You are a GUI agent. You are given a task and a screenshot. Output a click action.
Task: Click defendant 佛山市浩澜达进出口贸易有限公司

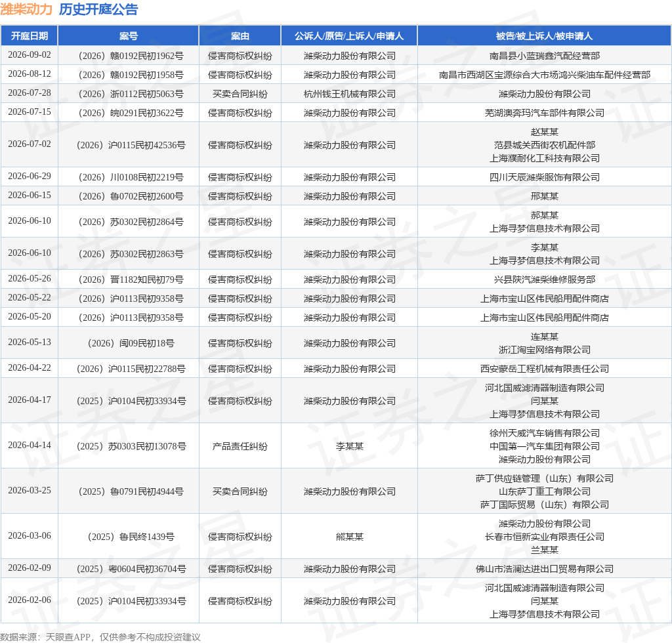coord(544,568)
